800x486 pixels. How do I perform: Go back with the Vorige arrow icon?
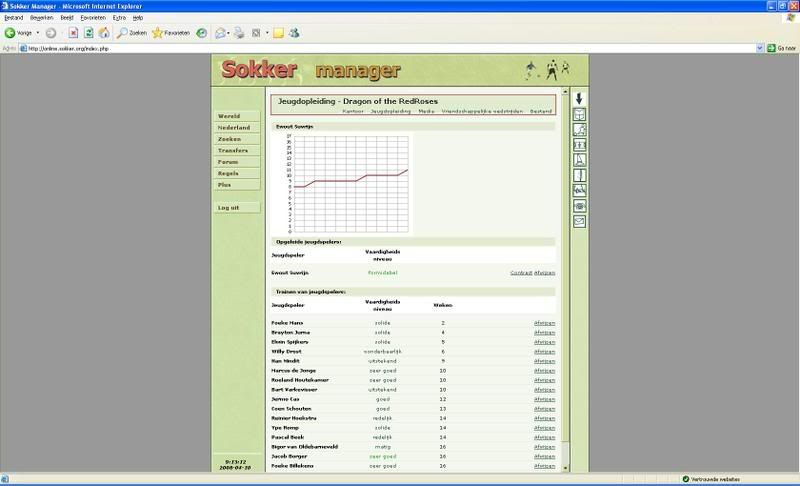(x=10, y=33)
